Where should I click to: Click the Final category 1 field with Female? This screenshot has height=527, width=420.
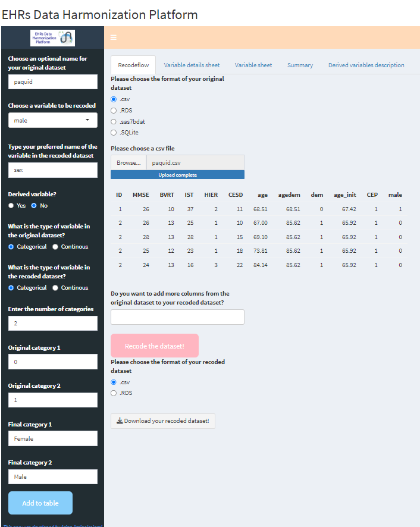pyautogui.click(x=53, y=438)
